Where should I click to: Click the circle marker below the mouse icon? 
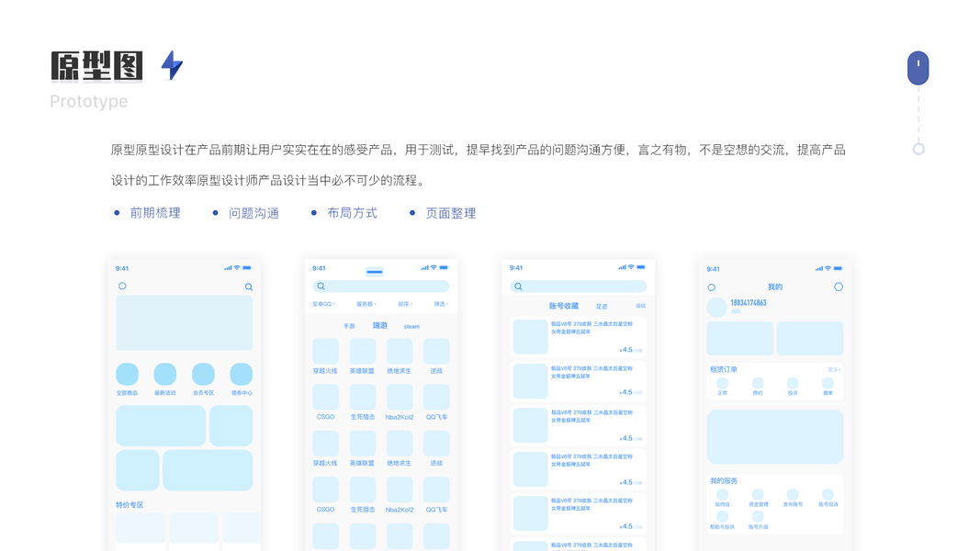[x=918, y=149]
